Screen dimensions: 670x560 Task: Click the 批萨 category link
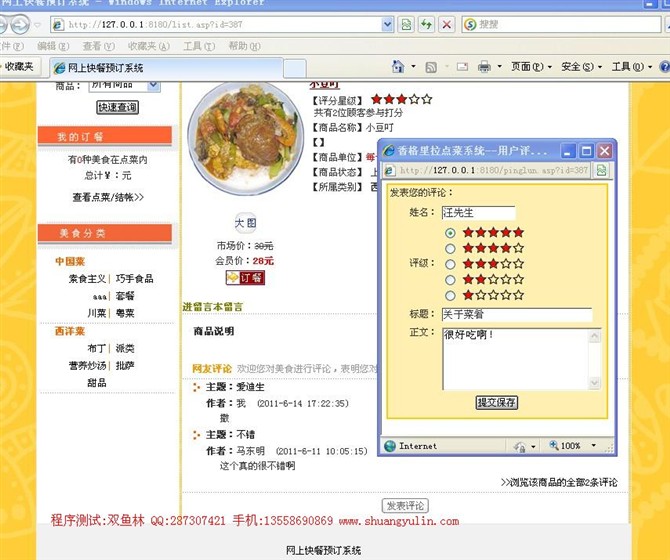(125, 366)
